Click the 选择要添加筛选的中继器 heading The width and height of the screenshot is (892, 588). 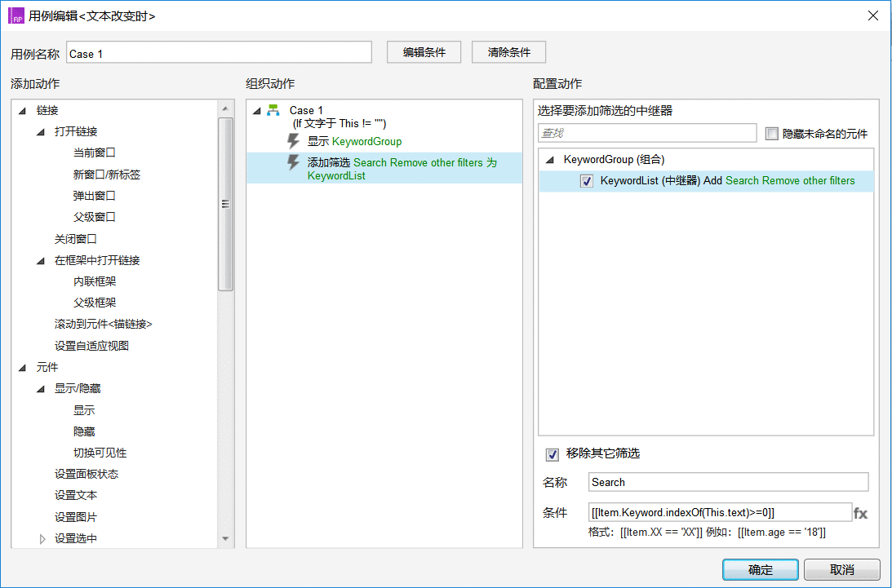pos(606,111)
